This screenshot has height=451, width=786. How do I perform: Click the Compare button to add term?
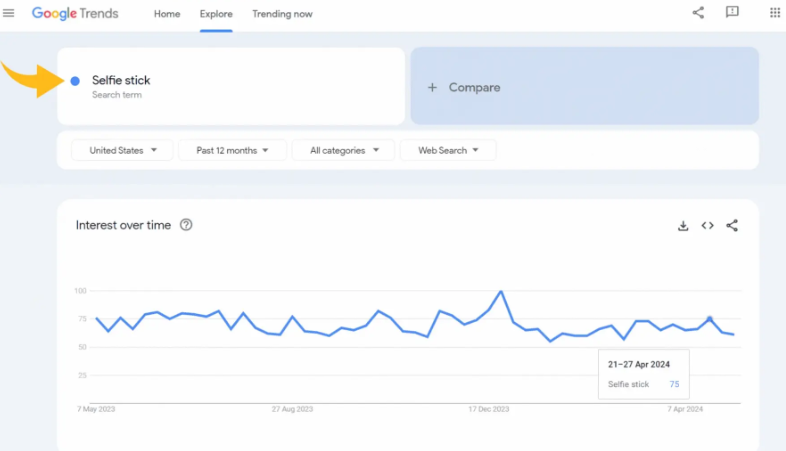click(x=584, y=87)
